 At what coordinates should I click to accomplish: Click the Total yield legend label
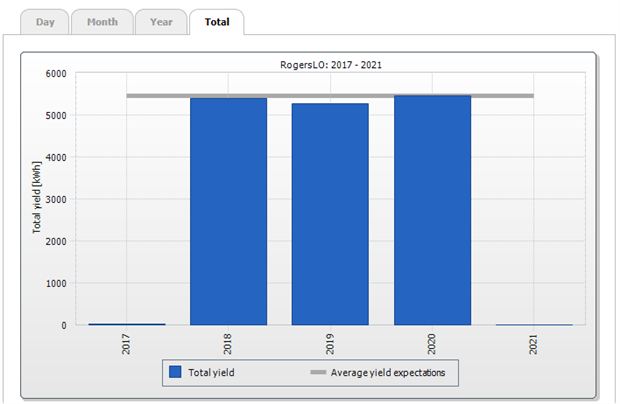pos(211,372)
